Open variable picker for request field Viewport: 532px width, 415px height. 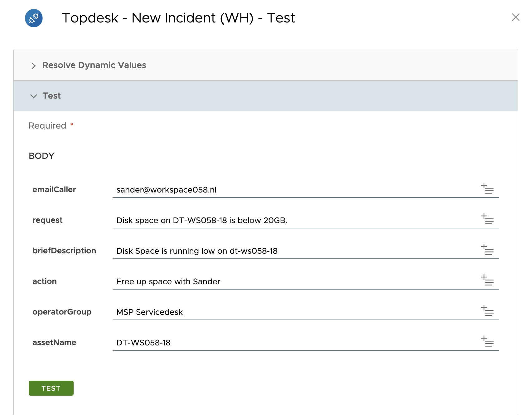tap(487, 219)
